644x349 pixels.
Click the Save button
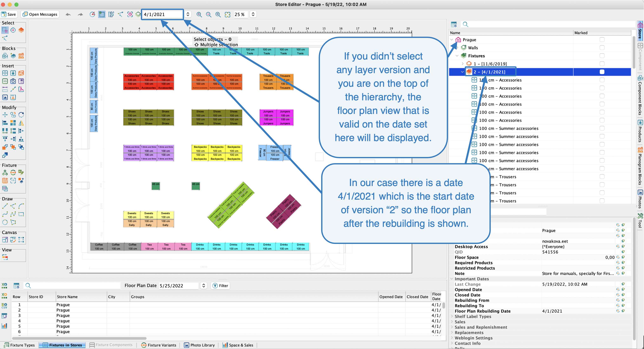click(x=9, y=14)
